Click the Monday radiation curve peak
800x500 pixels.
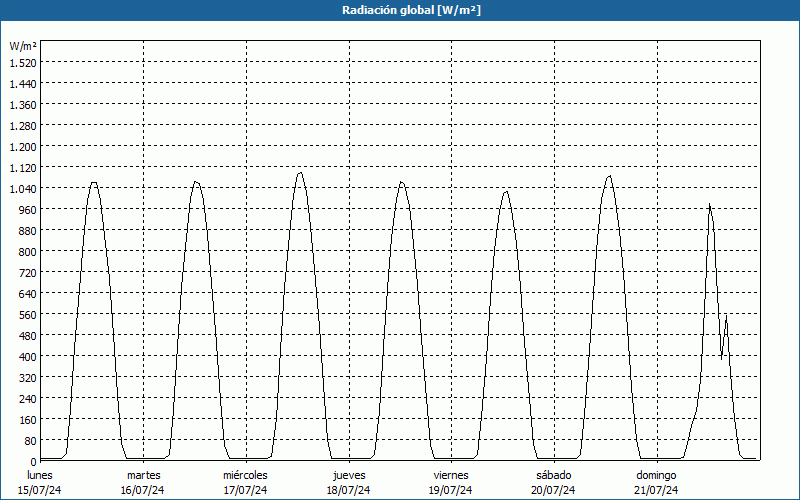[x=93, y=183]
